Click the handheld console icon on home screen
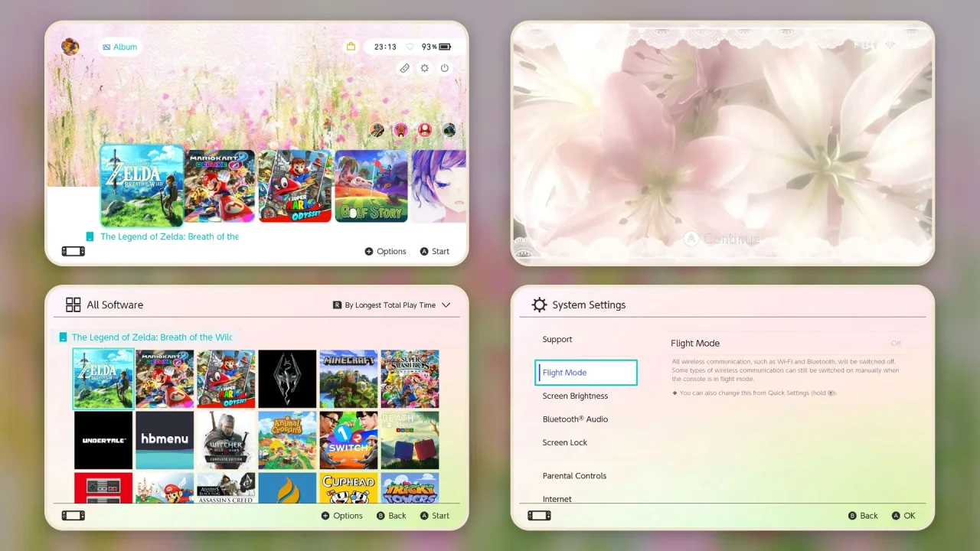This screenshot has width=980, height=551. click(x=73, y=251)
